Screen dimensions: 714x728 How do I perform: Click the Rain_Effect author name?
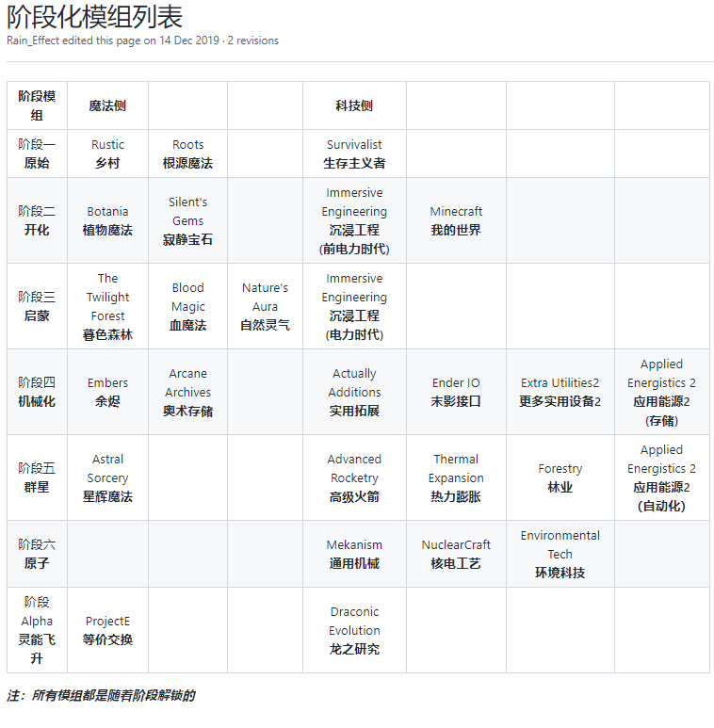pyautogui.click(x=33, y=40)
